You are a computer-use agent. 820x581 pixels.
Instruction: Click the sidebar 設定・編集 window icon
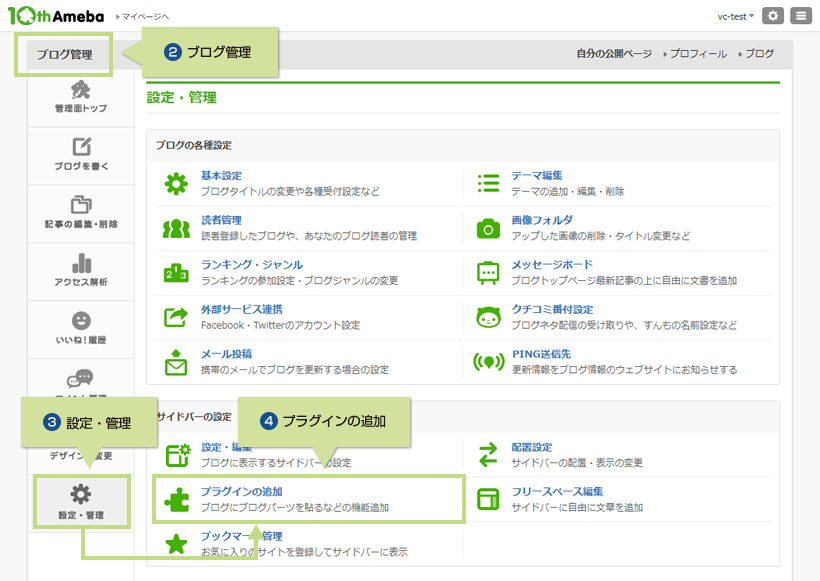click(178, 455)
